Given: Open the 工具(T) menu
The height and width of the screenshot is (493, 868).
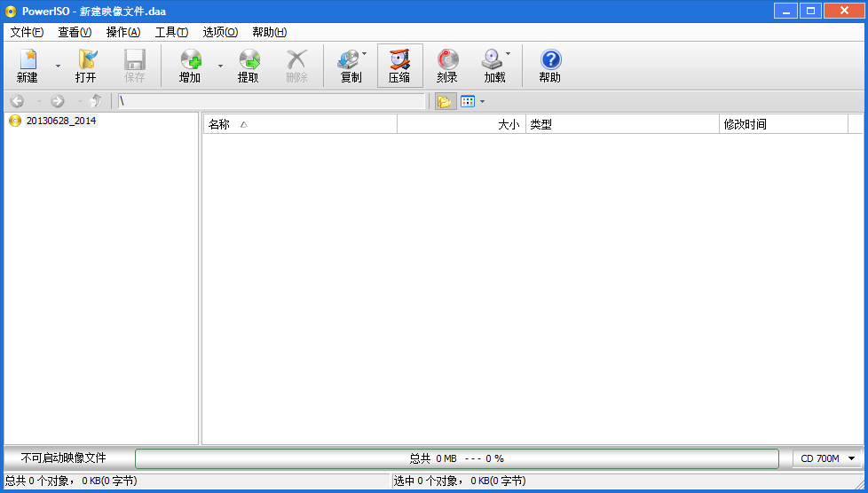Looking at the screenshot, I should coord(171,32).
